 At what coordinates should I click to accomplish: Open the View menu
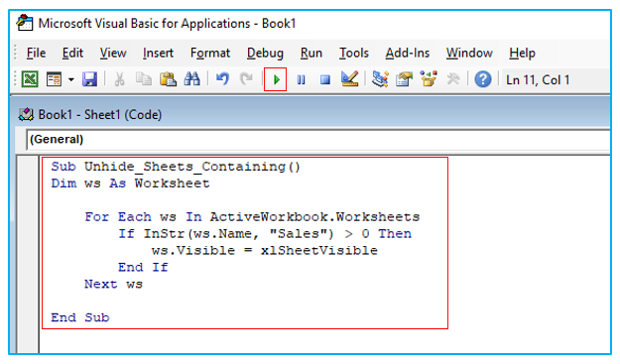coord(113,53)
